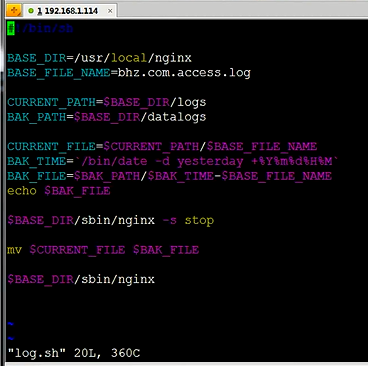Click the last $BASE_DIR/sbin/nginx start line

point(81,279)
